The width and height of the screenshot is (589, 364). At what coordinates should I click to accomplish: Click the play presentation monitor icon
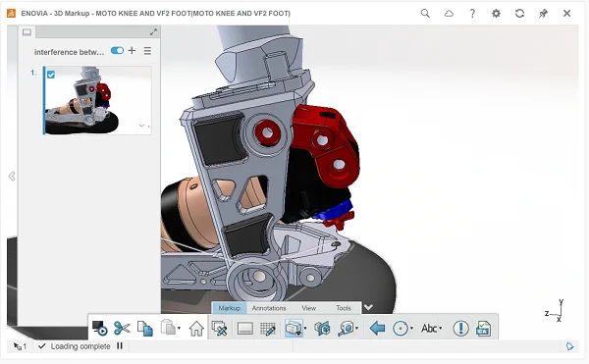click(x=100, y=329)
